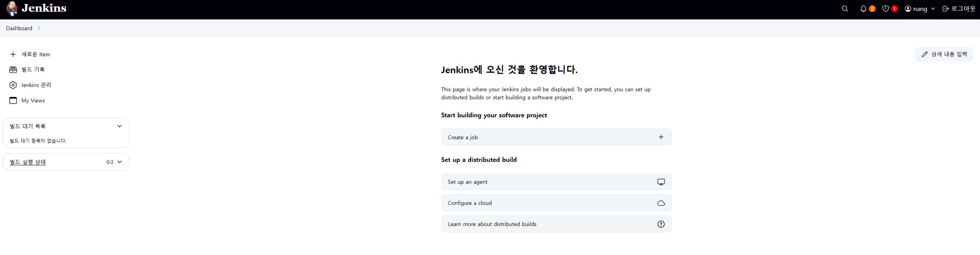Open Jenkins 관리 management page

click(36, 85)
